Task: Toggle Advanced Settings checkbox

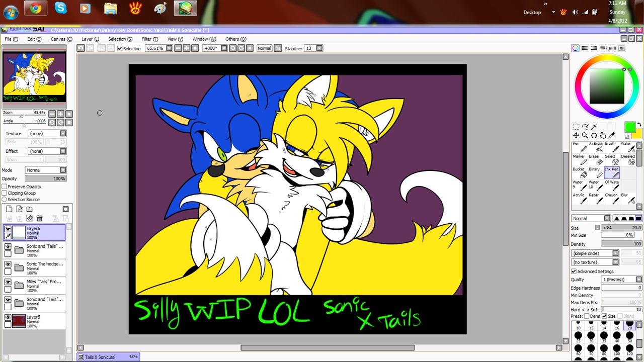Action: 574,271
